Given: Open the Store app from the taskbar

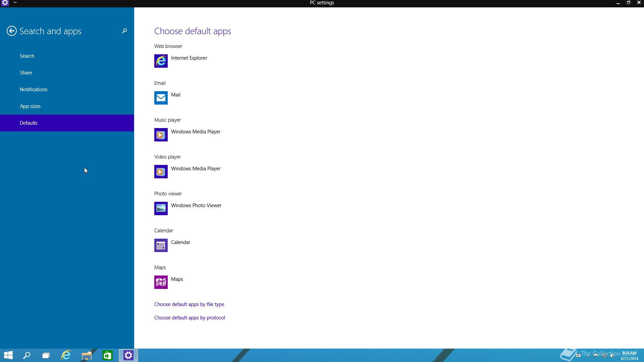Looking at the screenshot, I should coord(107,355).
